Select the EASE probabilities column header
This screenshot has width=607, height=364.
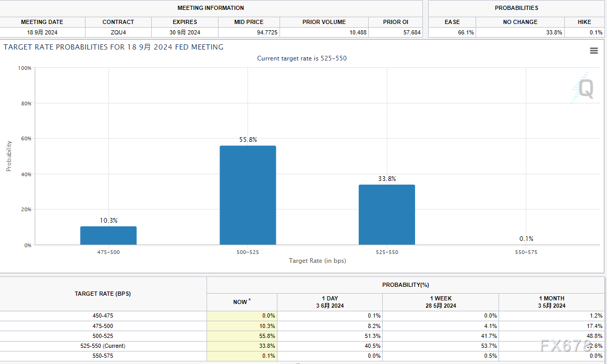452,22
